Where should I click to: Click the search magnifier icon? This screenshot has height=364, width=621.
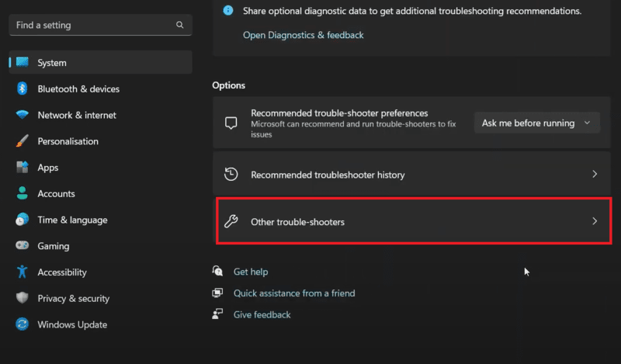click(x=180, y=25)
